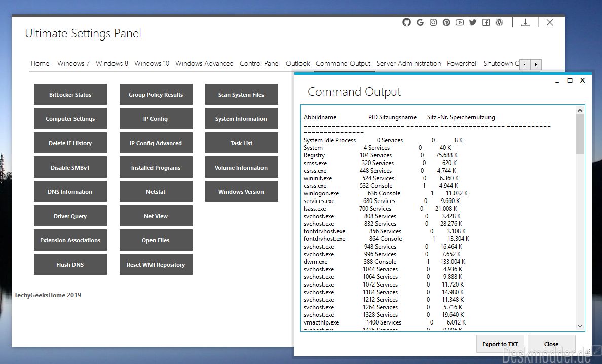
Task: Switch to the Server Administration tab
Action: [408, 63]
